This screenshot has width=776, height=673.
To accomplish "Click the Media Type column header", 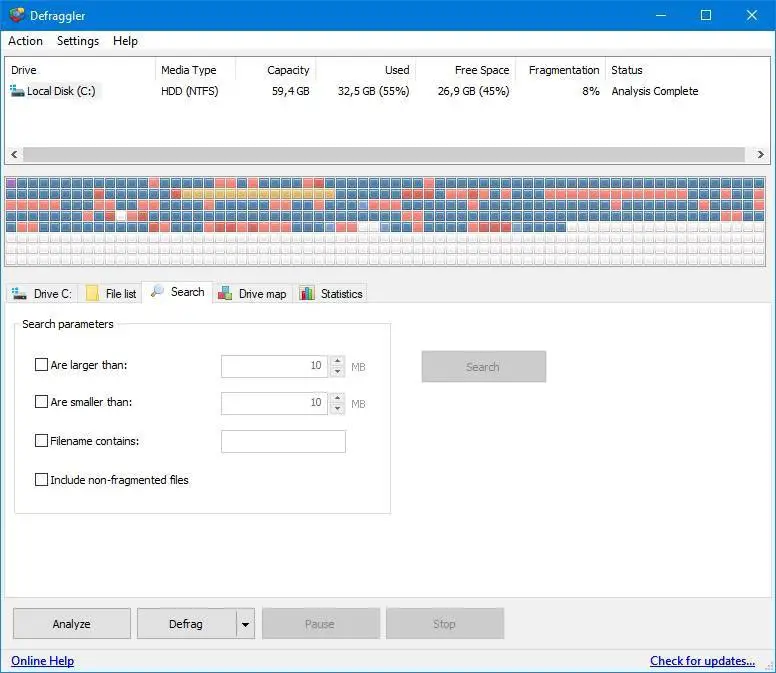I will click(x=195, y=70).
